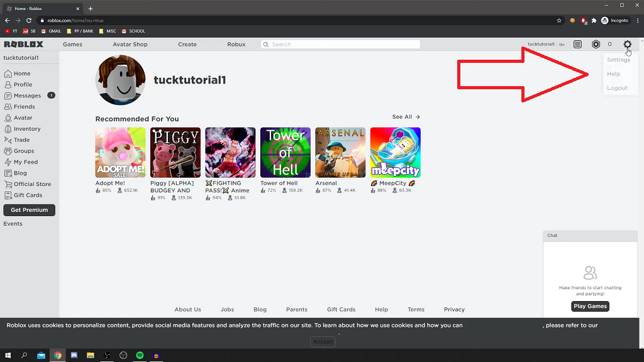
Task: Click the tucktutorial1 profile avatar
Action: coord(120,80)
